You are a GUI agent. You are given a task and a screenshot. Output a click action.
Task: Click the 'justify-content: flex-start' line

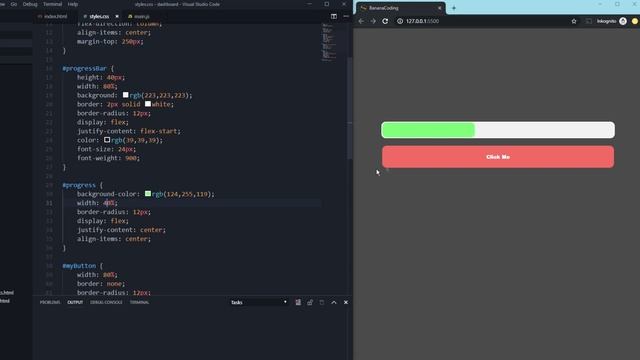[x=129, y=131]
